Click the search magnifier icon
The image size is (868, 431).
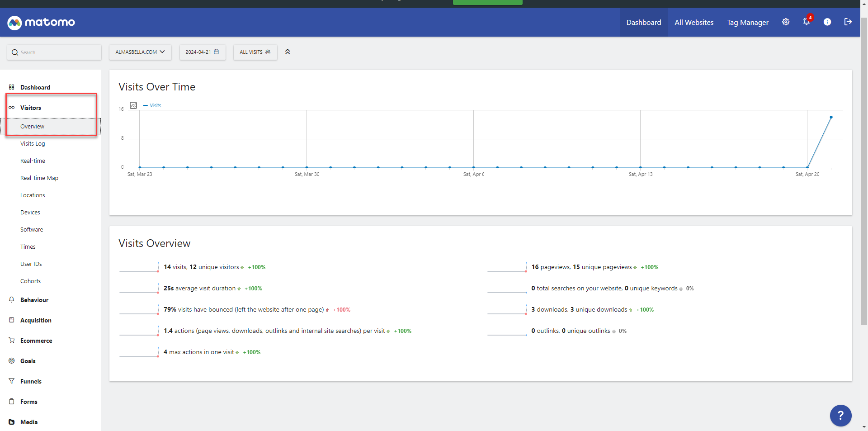[15, 52]
